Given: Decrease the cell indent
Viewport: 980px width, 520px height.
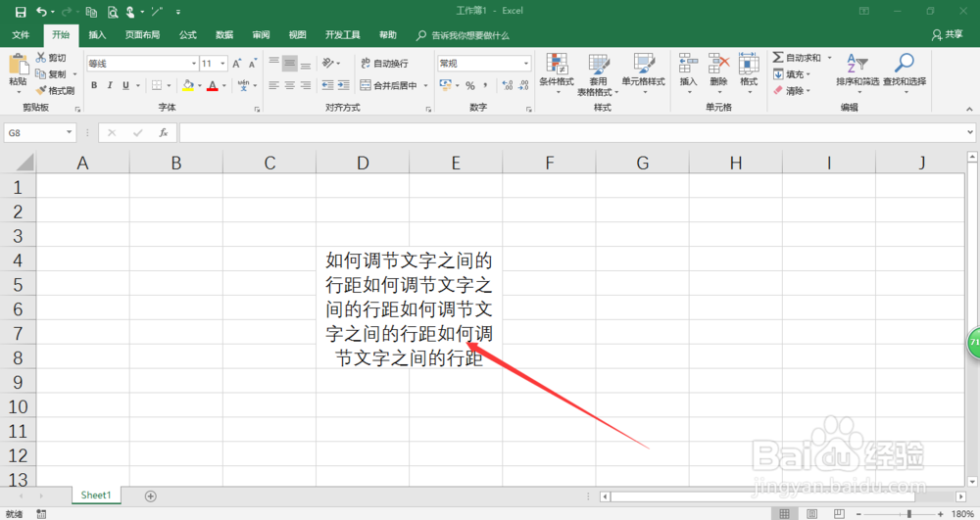Looking at the screenshot, I should (x=327, y=85).
